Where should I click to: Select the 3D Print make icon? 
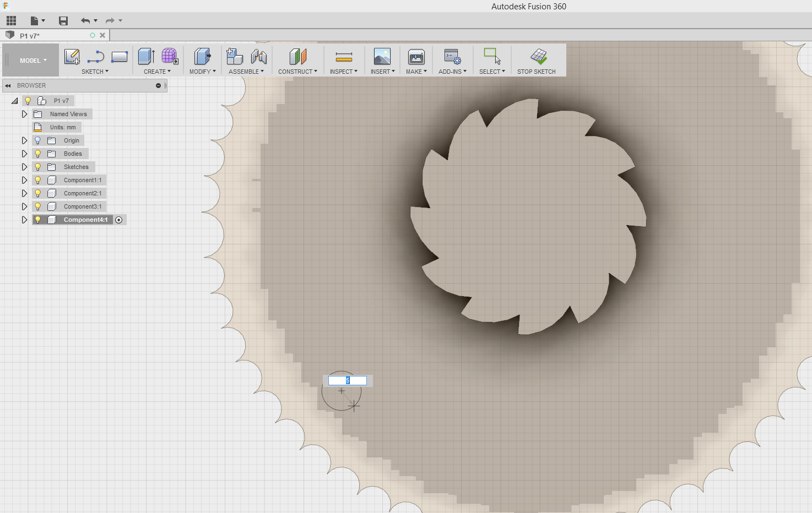click(416, 56)
